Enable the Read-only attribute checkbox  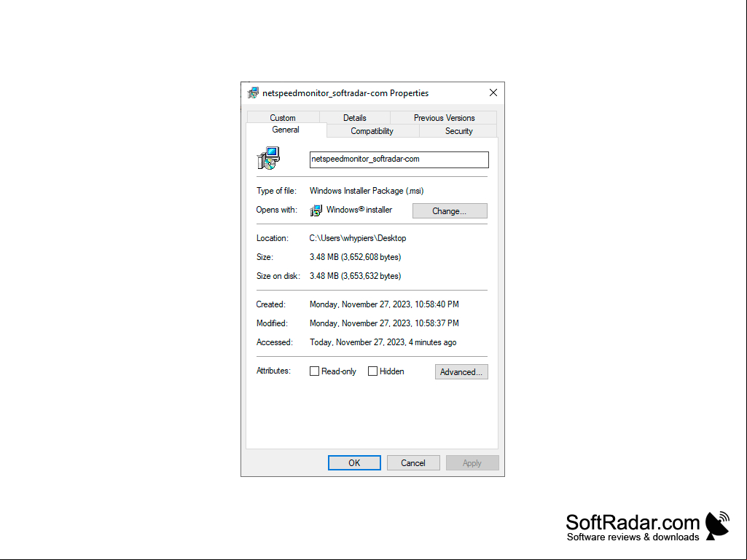point(314,371)
